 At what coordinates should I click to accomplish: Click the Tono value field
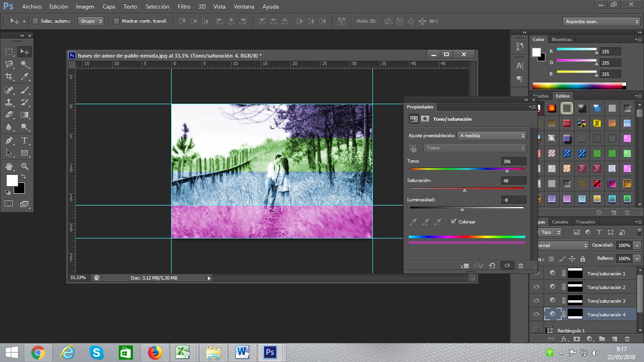coord(513,161)
